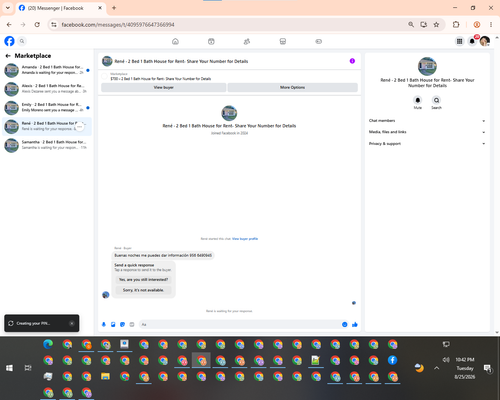
Task: Open Task View on the taskbar
Action: pyautogui.click(x=28, y=368)
